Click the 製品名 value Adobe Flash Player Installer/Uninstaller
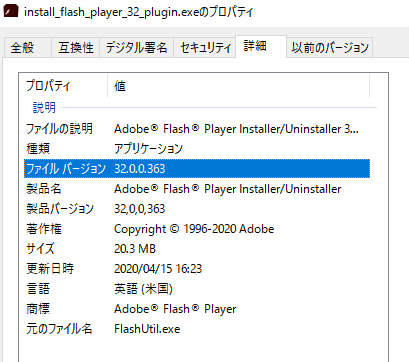The image size is (409, 362). tap(228, 189)
